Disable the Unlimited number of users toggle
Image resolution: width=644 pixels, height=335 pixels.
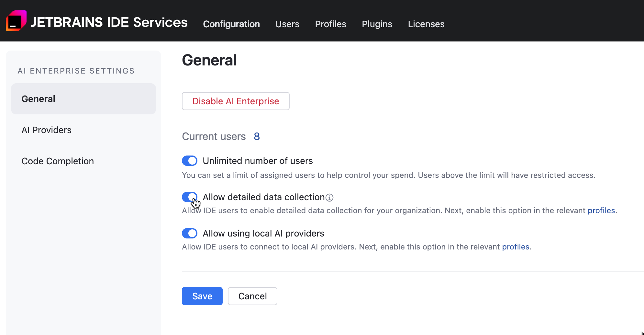(x=190, y=161)
